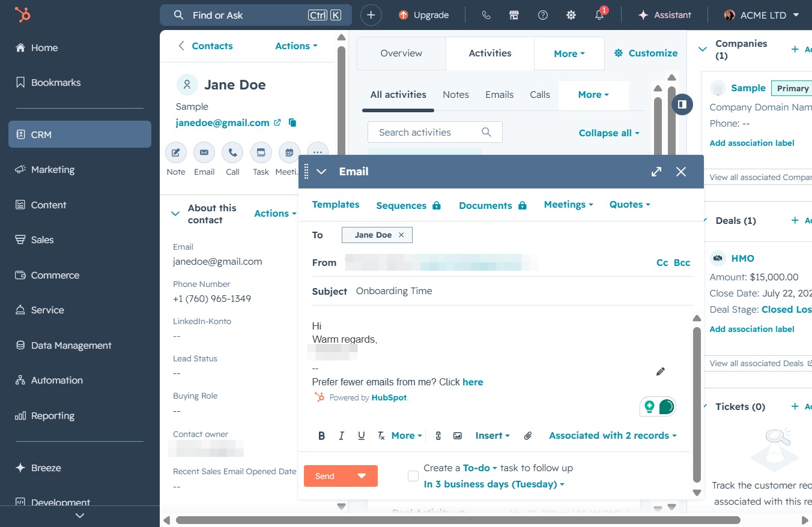Switch to the Overview tab
Image resolution: width=812 pixels, height=527 pixels.
(401, 53)
